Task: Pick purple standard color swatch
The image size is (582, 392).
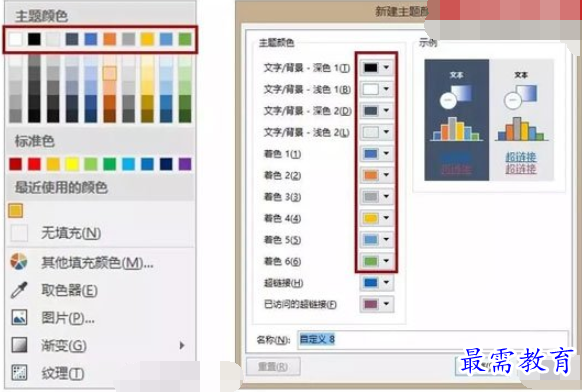Action: pos(185,164)
